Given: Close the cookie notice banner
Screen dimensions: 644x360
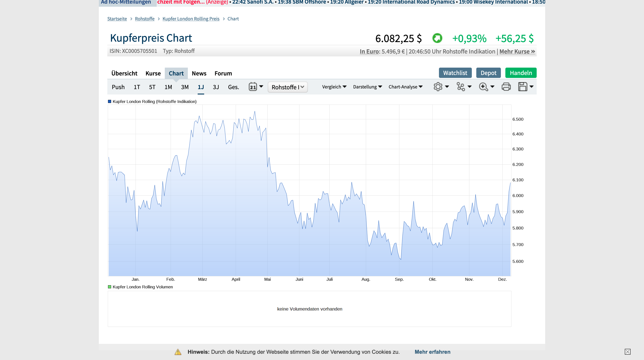Looking at the screenshot, I should (x=627, y=351).
